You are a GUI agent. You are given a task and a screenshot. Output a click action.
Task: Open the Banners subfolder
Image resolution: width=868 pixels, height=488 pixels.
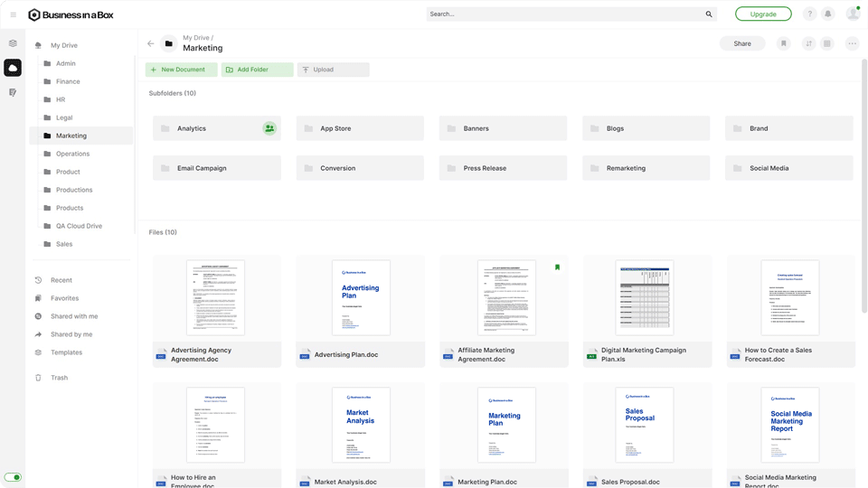504,128
